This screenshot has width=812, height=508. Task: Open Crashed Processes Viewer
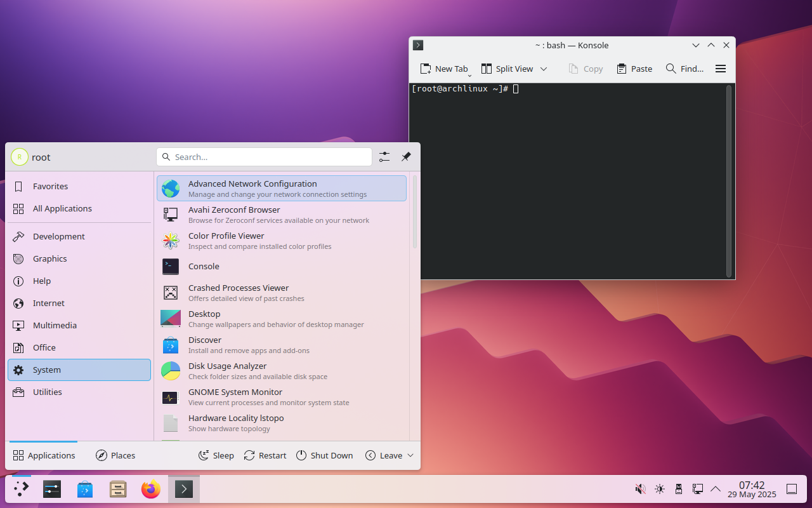click(x=282, y=293)
